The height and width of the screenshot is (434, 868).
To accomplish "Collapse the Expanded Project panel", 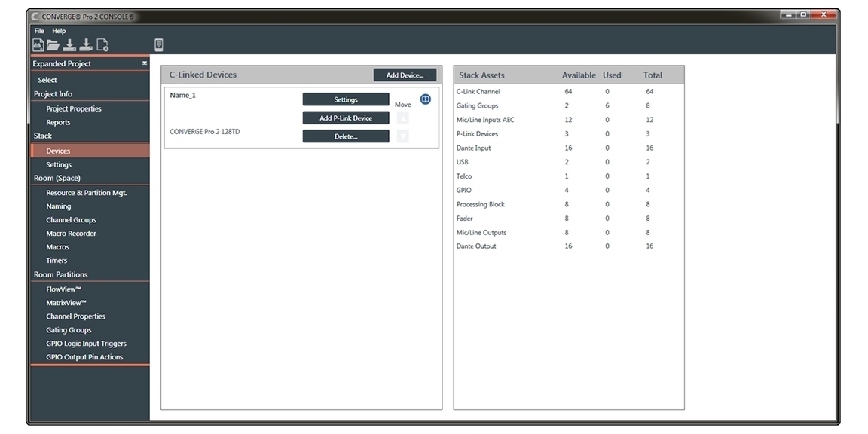I will [x=145, y=64].
